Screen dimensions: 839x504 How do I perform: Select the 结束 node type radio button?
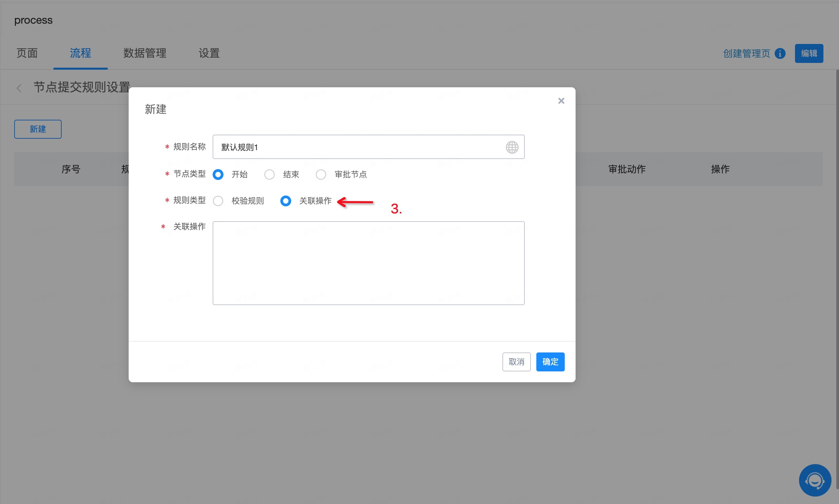click(270, 175)
